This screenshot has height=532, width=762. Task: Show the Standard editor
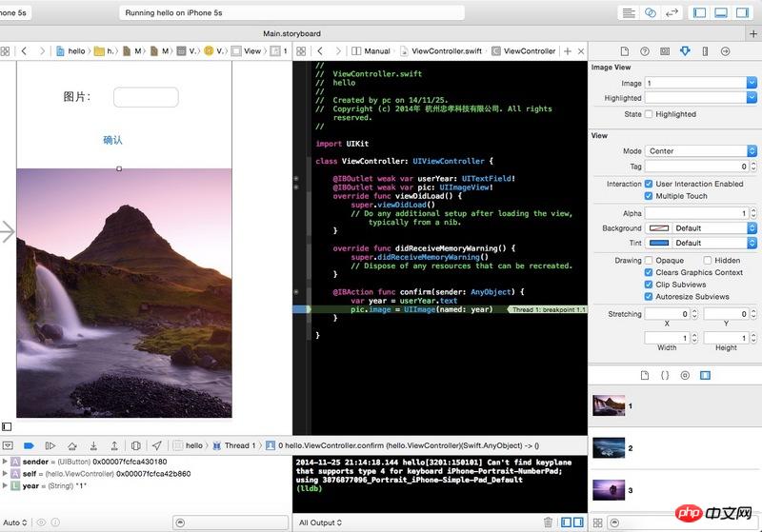pos(629,13)
